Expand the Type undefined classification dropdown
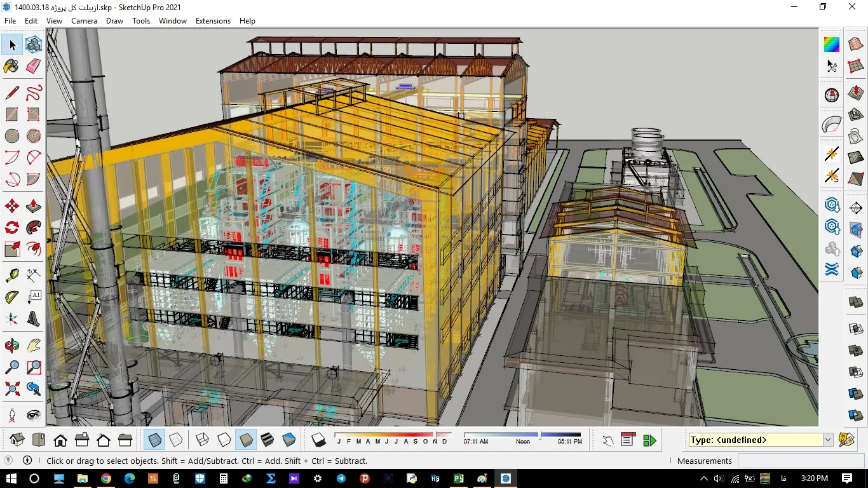 pos(828,440)
